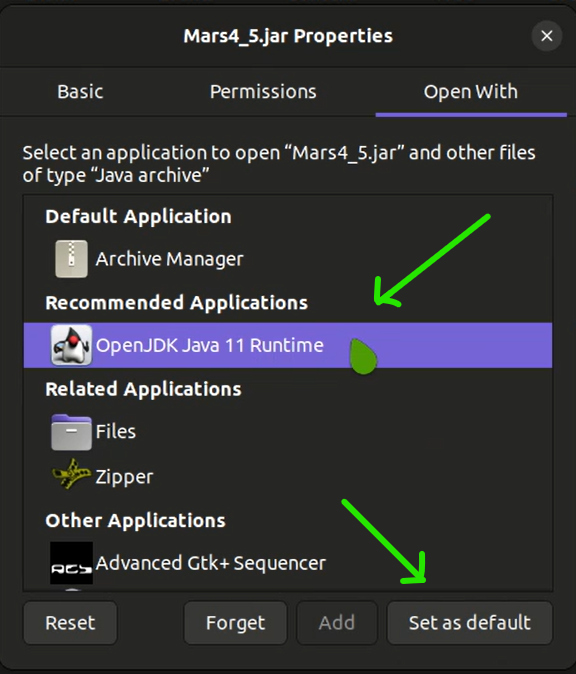
Task: Select the Zipper list entry
Action: click(288, 476)
